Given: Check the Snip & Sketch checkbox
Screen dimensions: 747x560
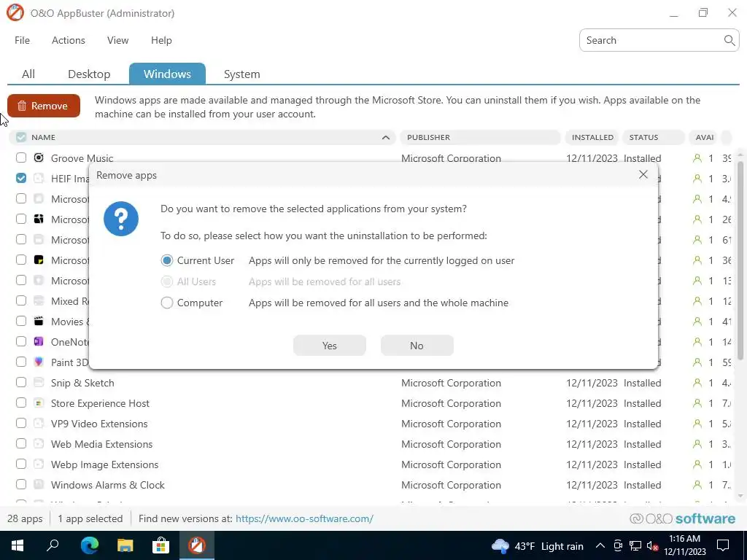Looking at the screenshot, I should tap(21, 382).
